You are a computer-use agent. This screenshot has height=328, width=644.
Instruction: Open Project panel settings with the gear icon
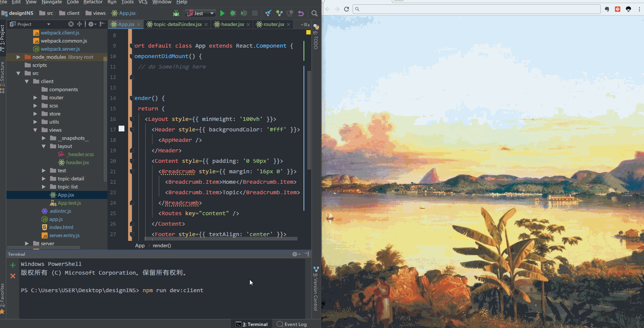pyautogui.click(x=91, y=24)
